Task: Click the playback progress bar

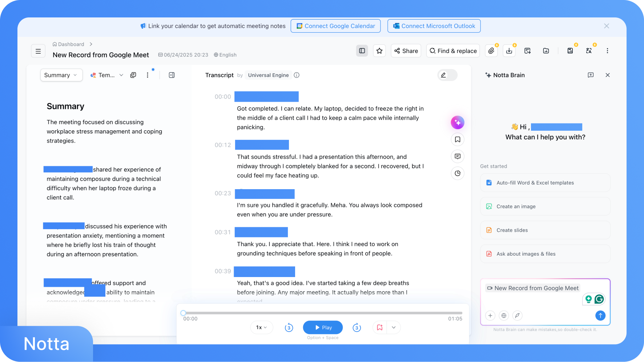Action: [321, 313]
